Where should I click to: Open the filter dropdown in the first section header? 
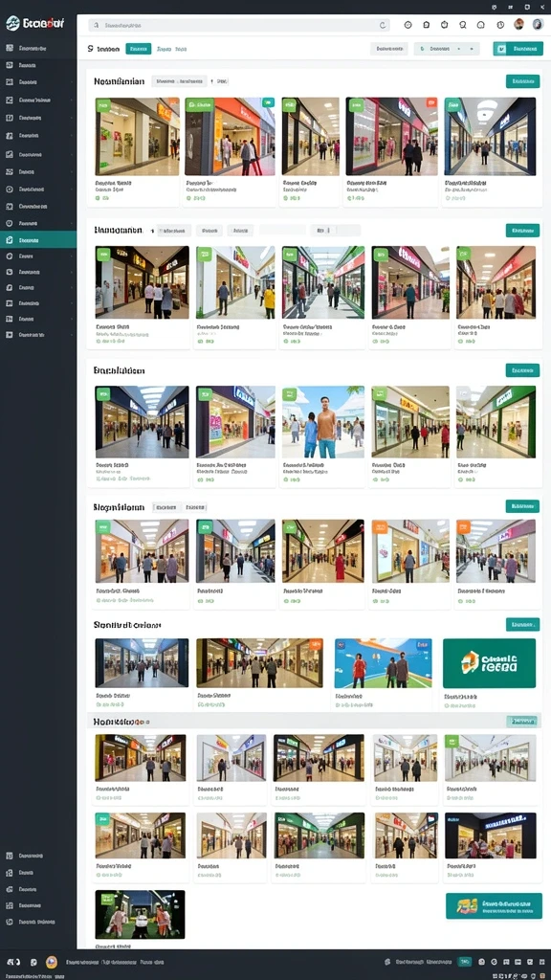point(179,81)
